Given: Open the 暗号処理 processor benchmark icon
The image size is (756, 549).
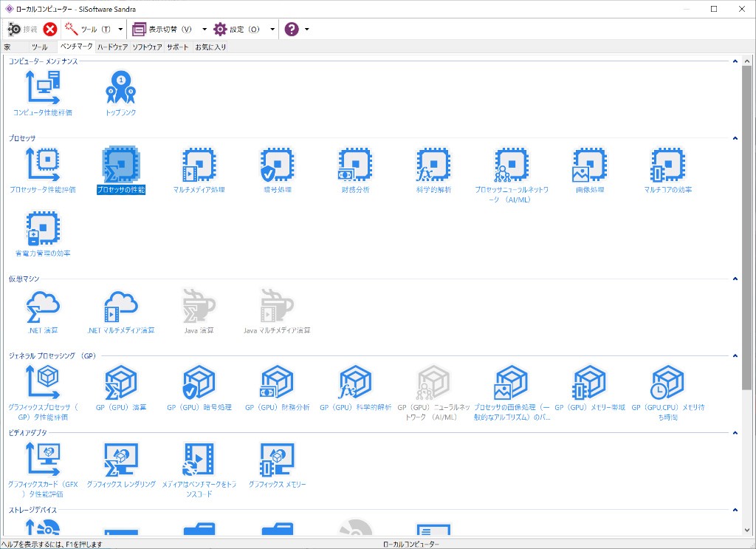Looking at the screenshot, I should tap(277, 165).
